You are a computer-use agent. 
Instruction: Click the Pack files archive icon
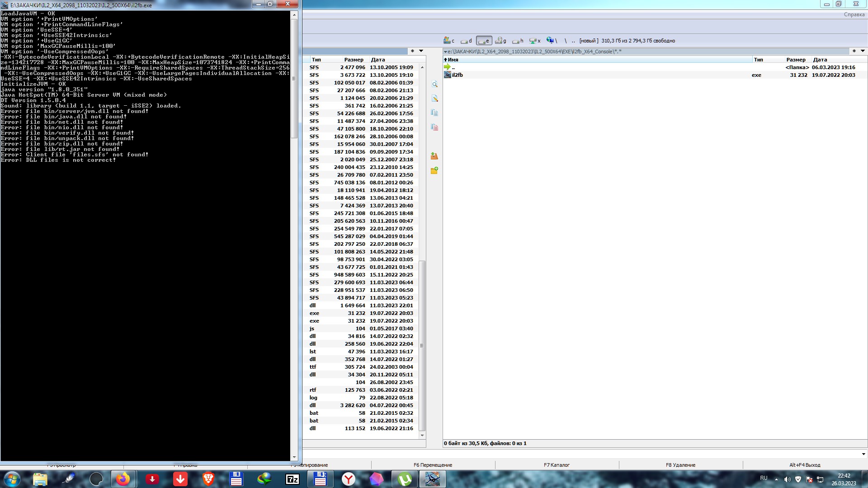(x=434, y=156)
